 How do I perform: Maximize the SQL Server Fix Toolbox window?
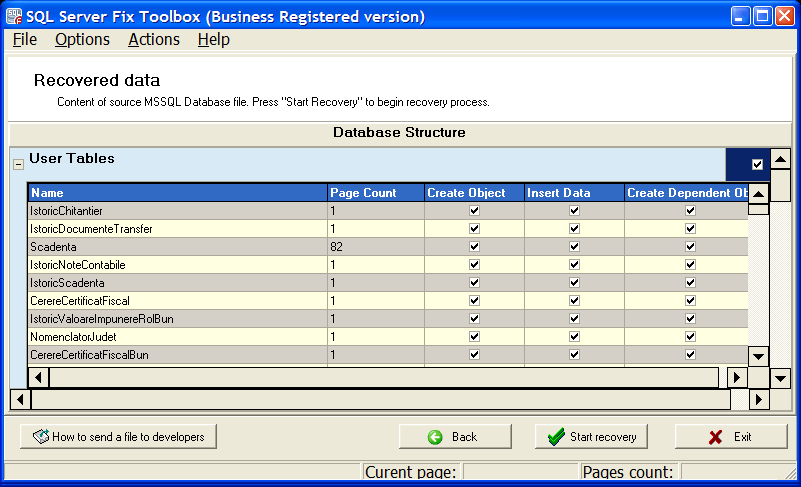pos(762,16)
